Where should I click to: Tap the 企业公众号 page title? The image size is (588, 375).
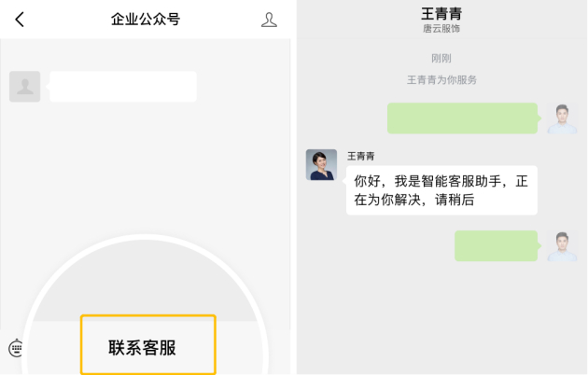(x=146, y=19)
